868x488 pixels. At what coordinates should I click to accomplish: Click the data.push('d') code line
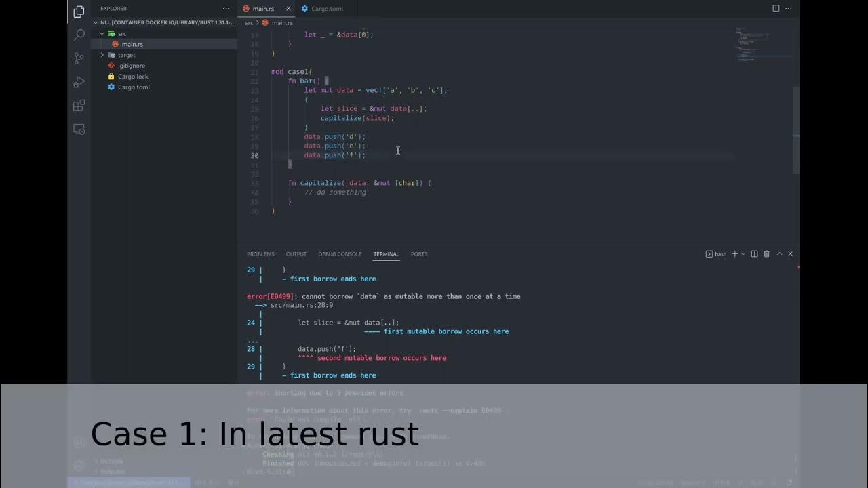point(335,137)
